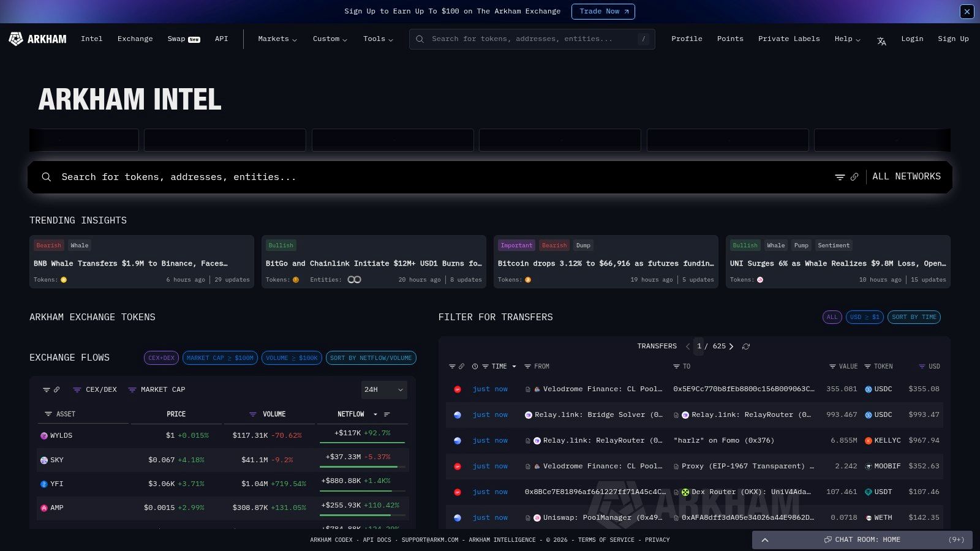Click the Dex Router OKX entity icon
This screenshot has width=980, height=551.
[x=685, y=492]
